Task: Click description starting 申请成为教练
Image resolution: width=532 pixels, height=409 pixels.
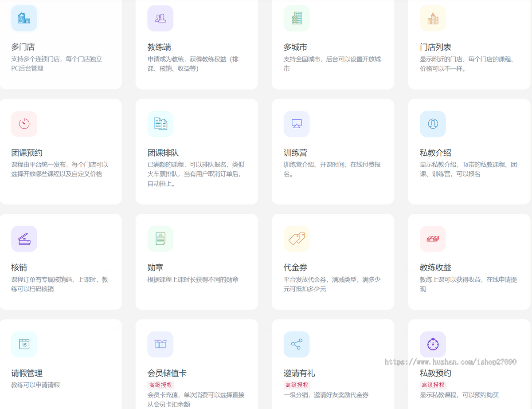Action: [193, 63]
